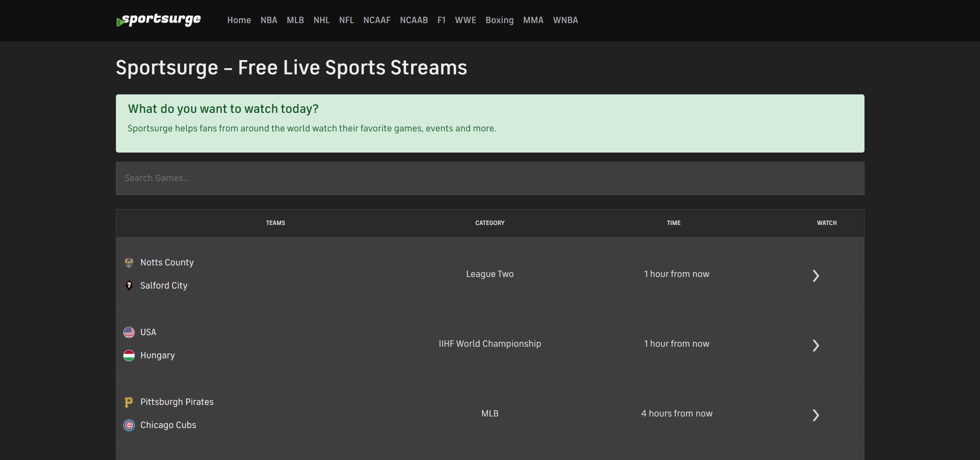Click the Sportsurge logo

click(x=158, y=20)
